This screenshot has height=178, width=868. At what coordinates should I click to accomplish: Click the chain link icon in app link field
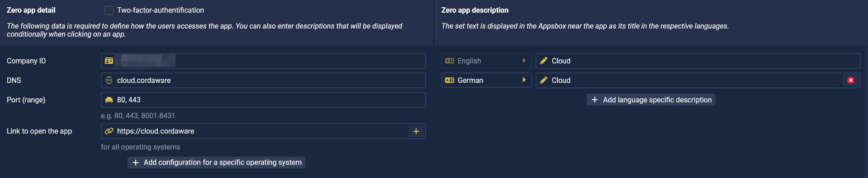109,131
